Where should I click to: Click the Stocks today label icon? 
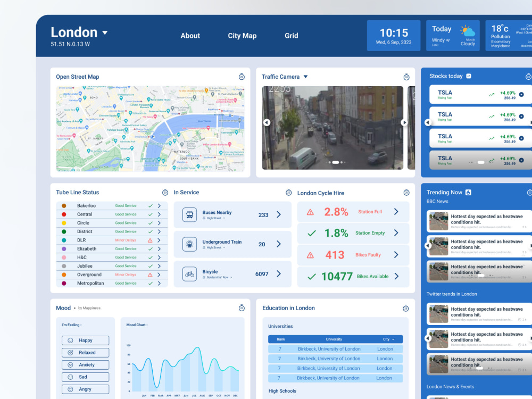tap(469, 76)
